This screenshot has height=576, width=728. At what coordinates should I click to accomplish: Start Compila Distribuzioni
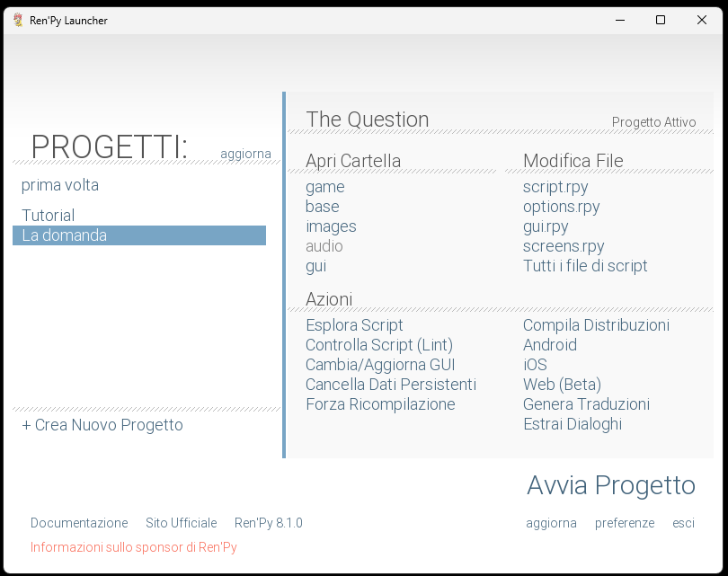coord(596,325)
